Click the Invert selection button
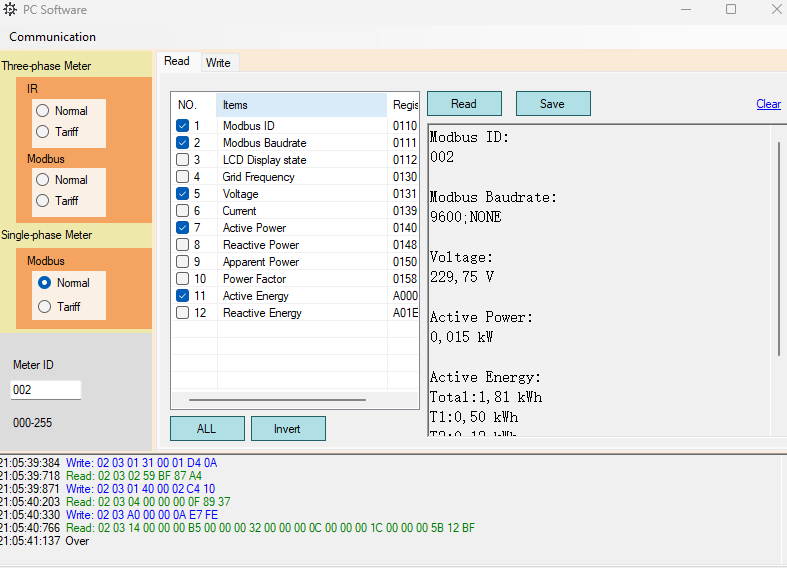Image resolution: width=787 pixels, height=568 pixels. tap(287, 429)
